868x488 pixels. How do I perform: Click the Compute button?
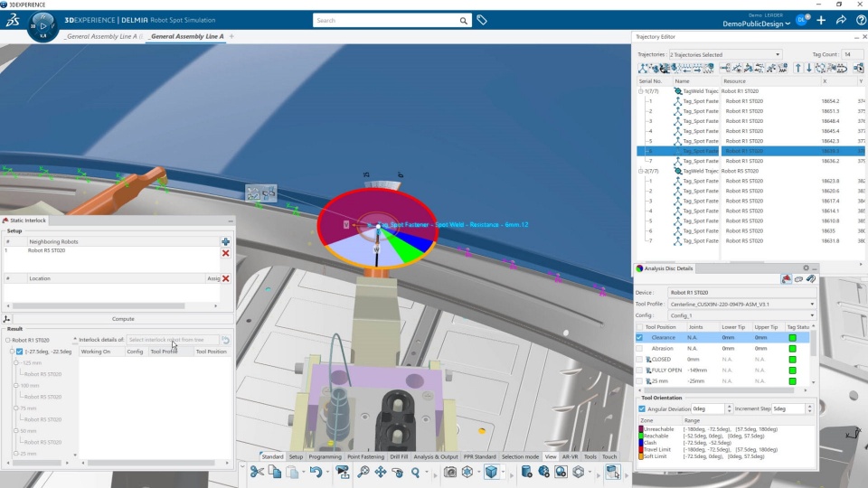(x=123, y=319)
